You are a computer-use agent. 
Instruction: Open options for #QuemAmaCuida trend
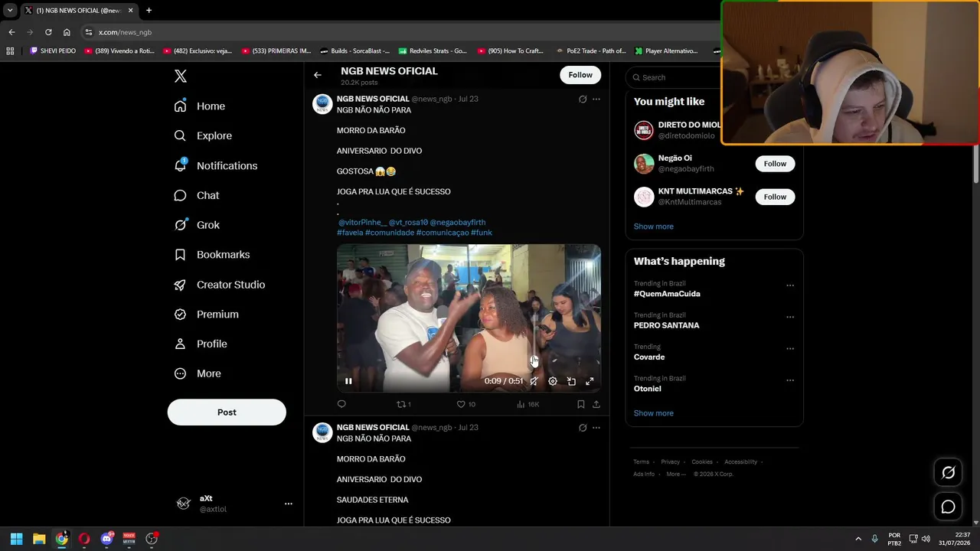tap(790, 285)
